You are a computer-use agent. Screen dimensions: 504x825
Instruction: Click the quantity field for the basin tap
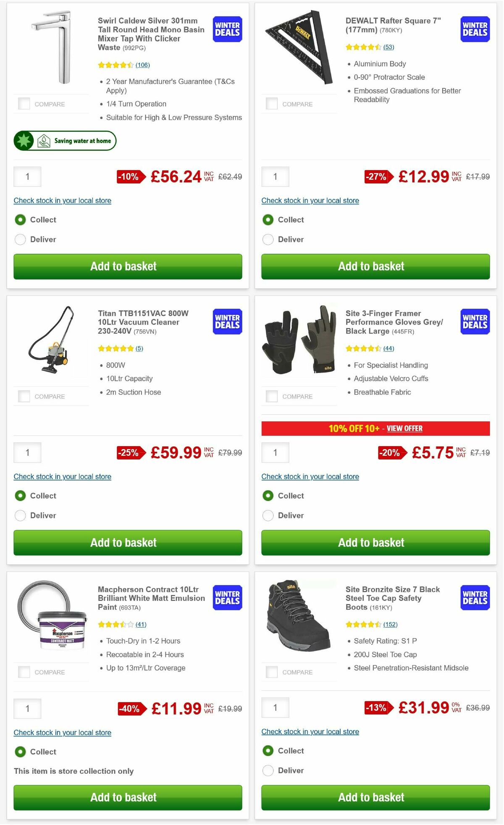[27, 176]
